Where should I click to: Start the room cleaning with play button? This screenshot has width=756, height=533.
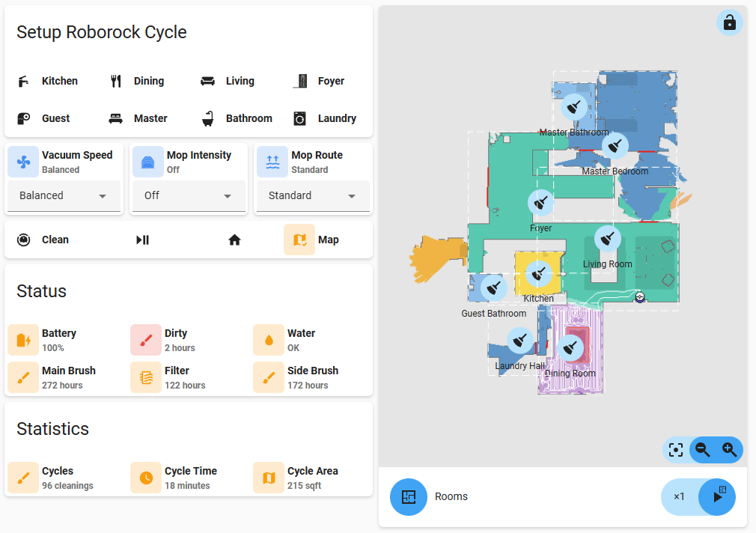pyautogui.click(x=717, y=497)
